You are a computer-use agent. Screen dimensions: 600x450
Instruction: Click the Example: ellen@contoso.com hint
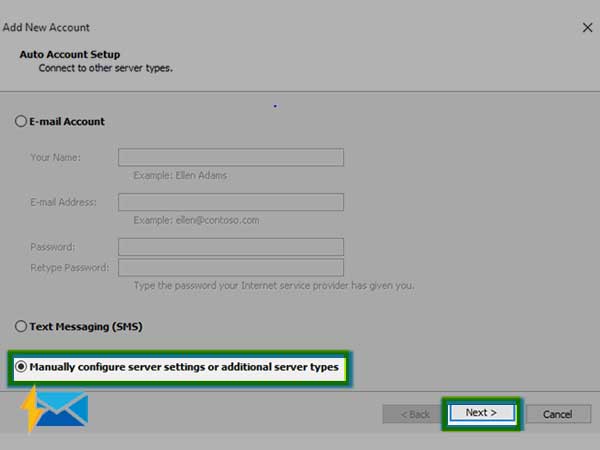click(196, 220)
